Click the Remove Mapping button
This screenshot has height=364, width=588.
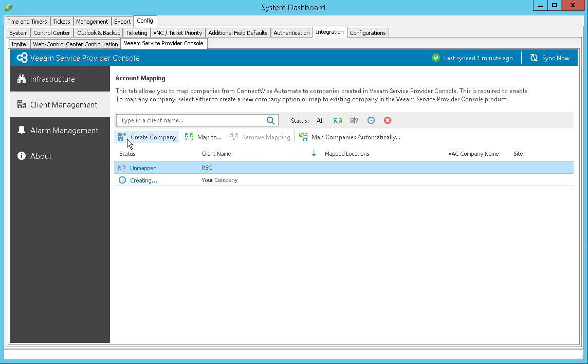pyautogui.click(x=260, y=137)
